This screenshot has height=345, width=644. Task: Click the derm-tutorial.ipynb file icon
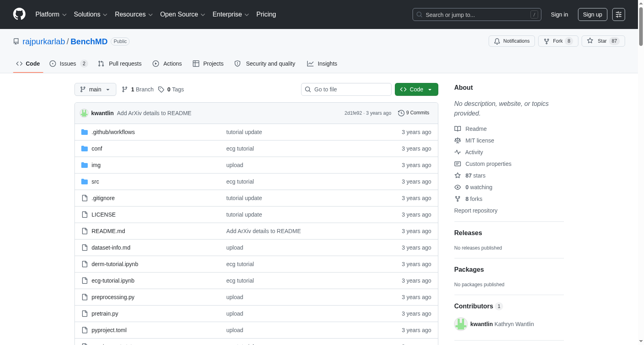pyautogui.click(x=85, y=264)
